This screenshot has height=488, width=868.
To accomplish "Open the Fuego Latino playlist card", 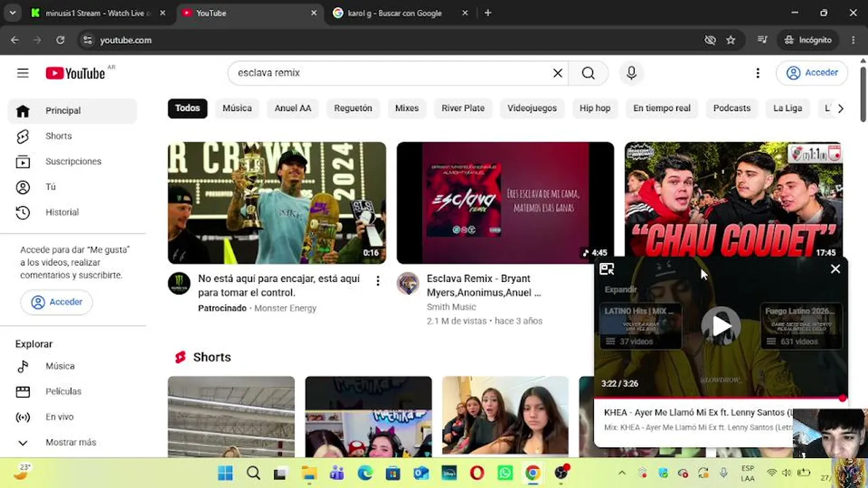I will tap(802, 326).
